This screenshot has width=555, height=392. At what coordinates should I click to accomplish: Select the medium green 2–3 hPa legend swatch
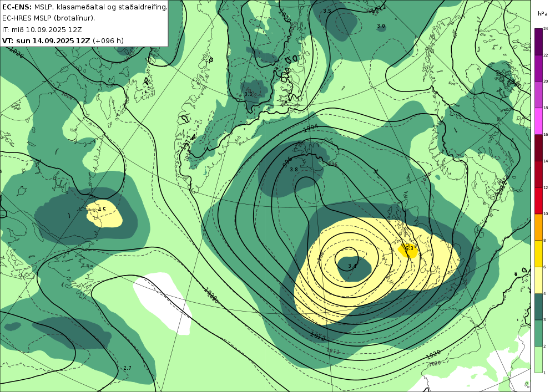click(x=539, y=333)
